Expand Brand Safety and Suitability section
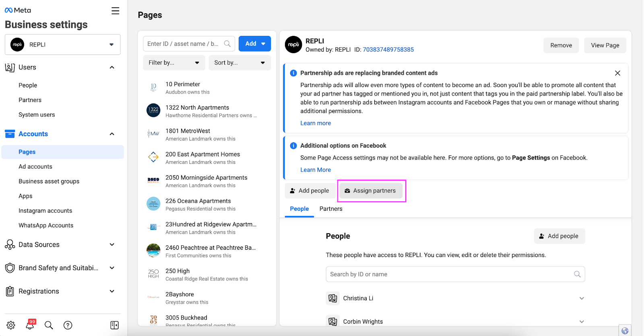Screen dimensions: 644x336 (x=112, y=268)
